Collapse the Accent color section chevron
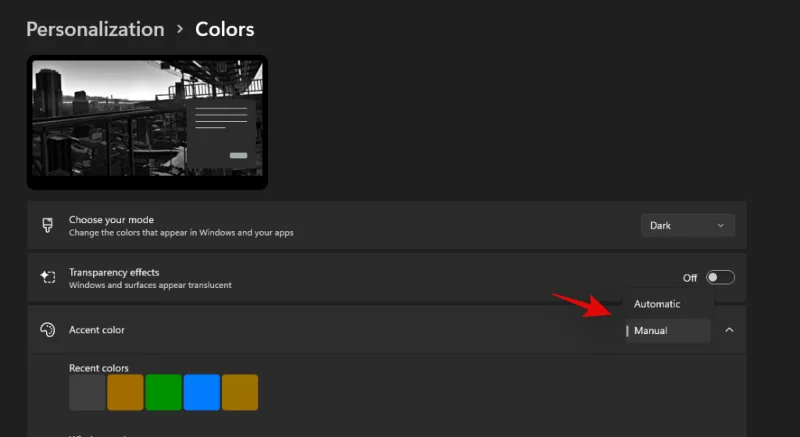Viewport: 800px width, 437px height. (729, 330)
